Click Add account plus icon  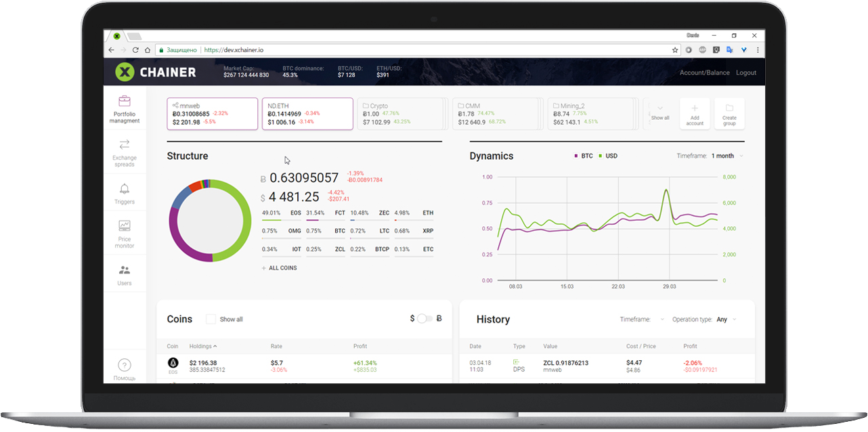[x=695, y=108]
